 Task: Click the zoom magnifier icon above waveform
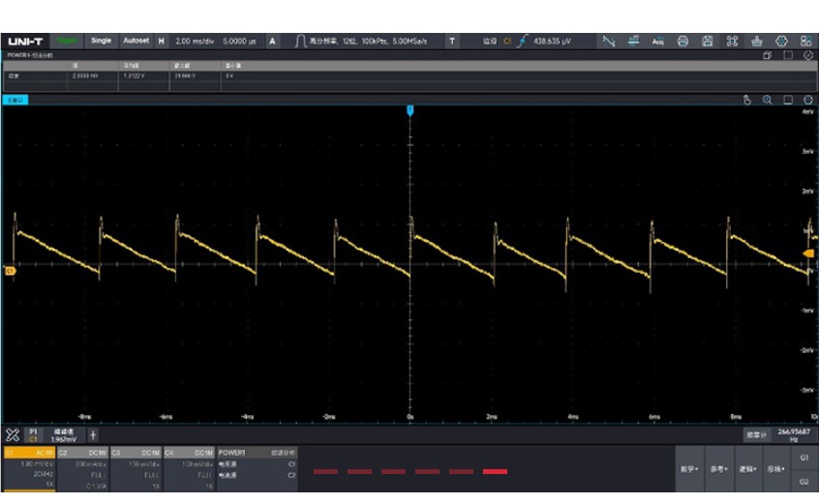coord(767,100)
